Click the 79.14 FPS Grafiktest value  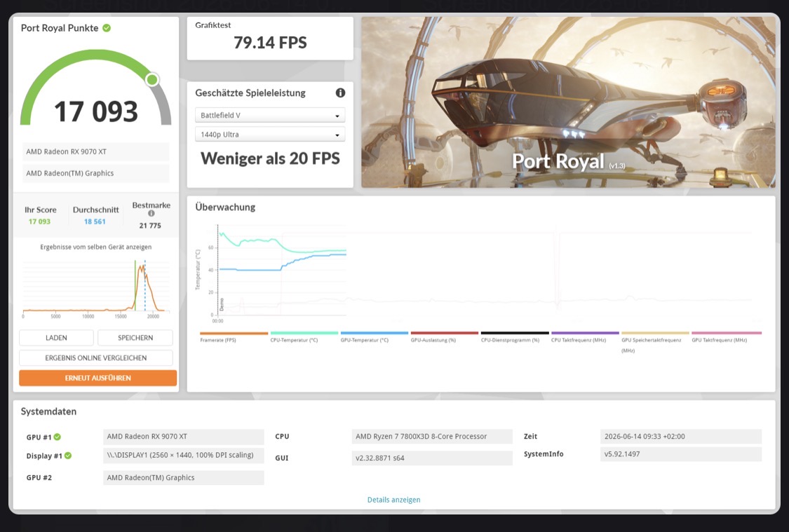(270, 43)
